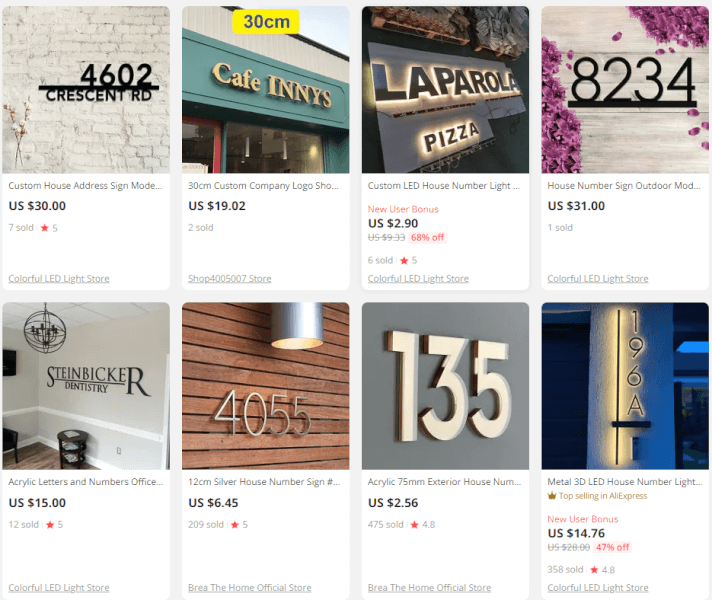Click Custom House Address Sign title
Image resolution: width=712 pixels, height=600 pixels.
[85, 186]
